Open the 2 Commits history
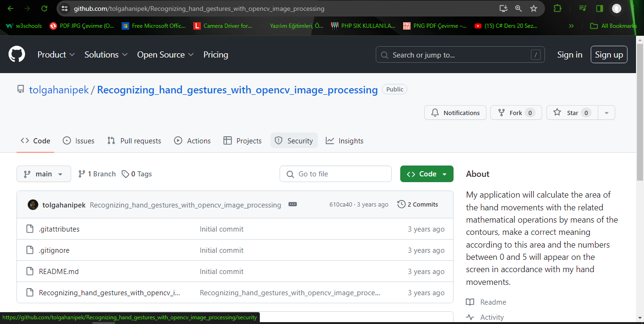Image resolution: width=644 pixels, height=324 pixels. click(418, 205)
